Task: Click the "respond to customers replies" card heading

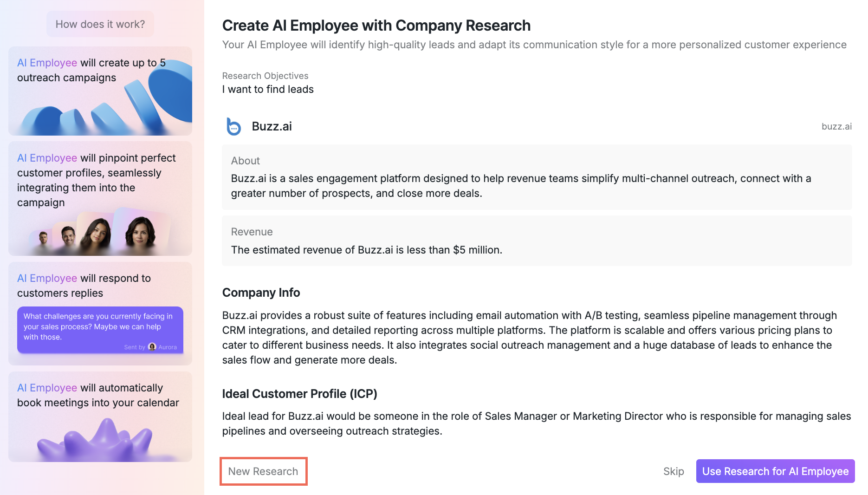Action: click(84, 286)
